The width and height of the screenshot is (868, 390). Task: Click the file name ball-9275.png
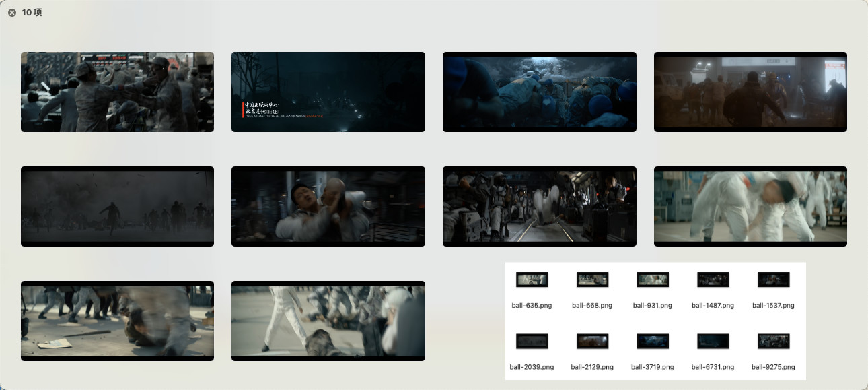point(774,367)
